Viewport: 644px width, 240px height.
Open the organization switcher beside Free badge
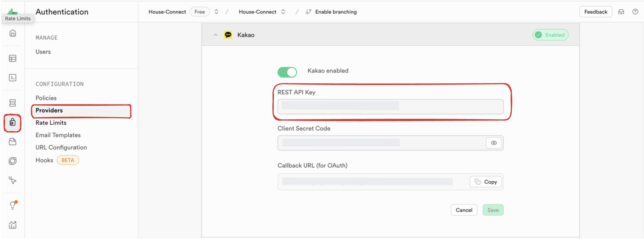(216, 12)
